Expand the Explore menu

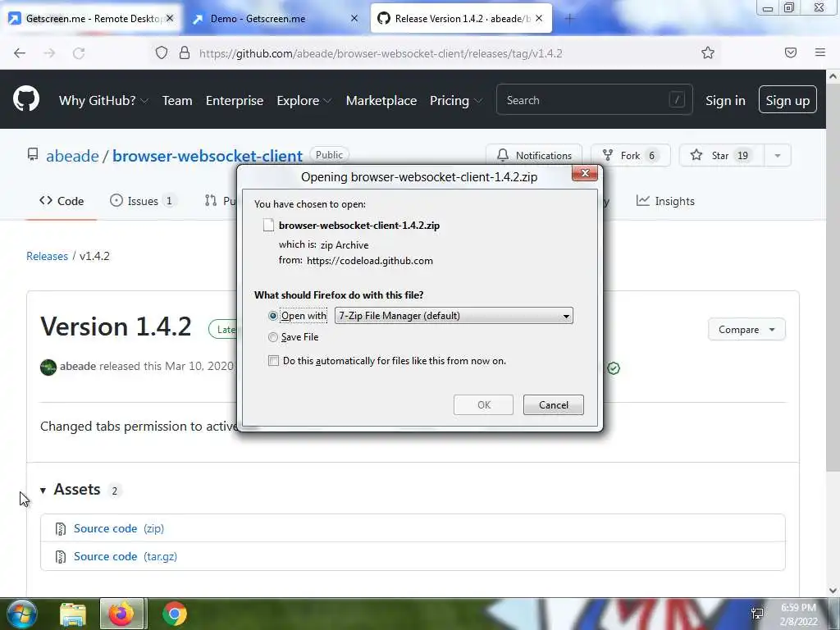coord(304,101)
